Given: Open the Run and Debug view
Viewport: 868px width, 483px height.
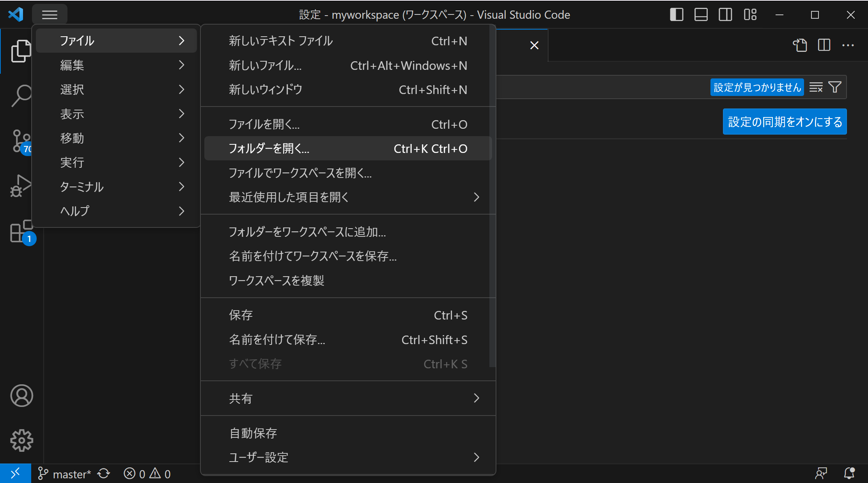Looking at the screenshot, I should 20,186.
